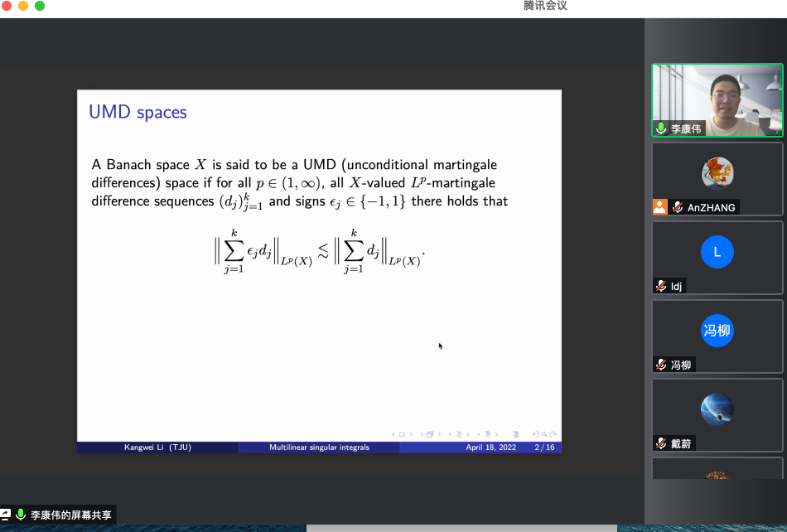Click the green macOS fullscreen window button
Screen dimensions: 787x532
[x=40, y=6]
